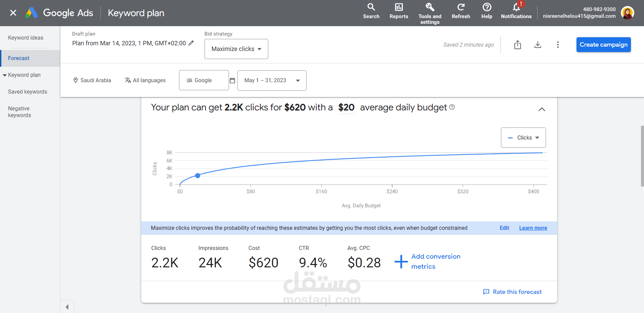Click the 'Saved 2 minutes ago' status text

tap(468, 45)
